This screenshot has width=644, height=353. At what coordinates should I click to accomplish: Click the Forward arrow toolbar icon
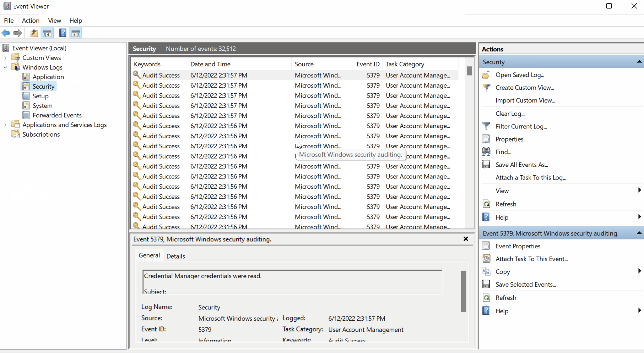point(18,33)
